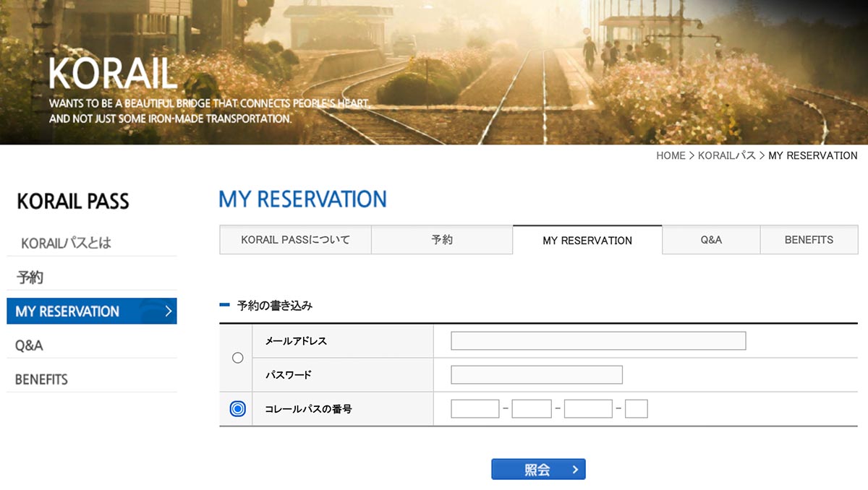Click the KORAIL logo in banner

tap(113, 74)
